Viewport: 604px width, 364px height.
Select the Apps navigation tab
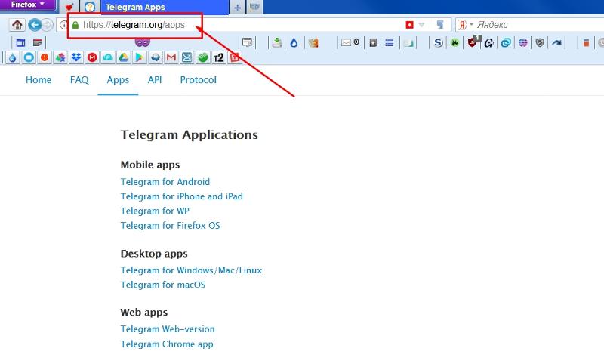118,80
